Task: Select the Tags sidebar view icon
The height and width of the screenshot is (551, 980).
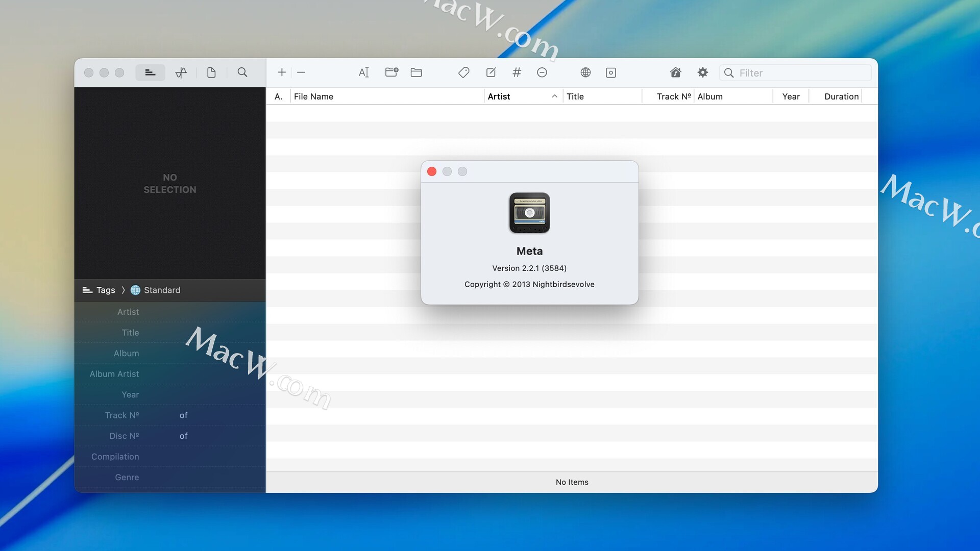Action: (150, 72)
